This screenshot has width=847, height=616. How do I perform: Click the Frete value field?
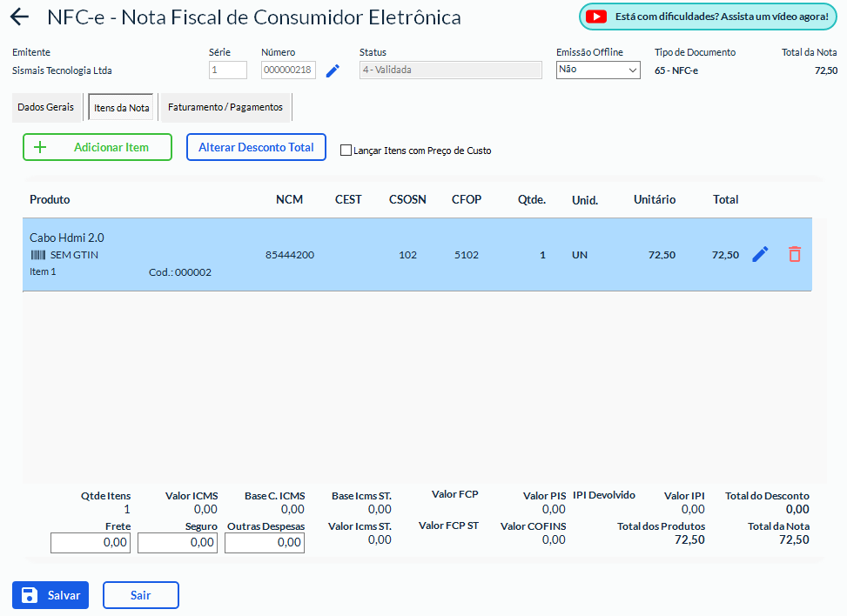[x=91, y=543]
